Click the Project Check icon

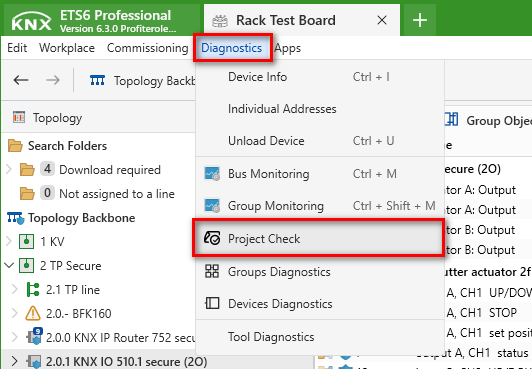coord(212,238)
